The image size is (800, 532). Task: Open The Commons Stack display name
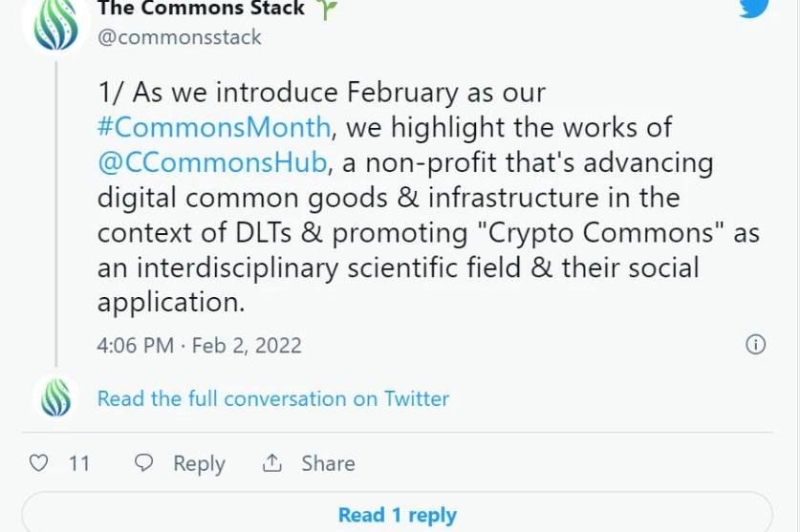[x=202, y=10]
